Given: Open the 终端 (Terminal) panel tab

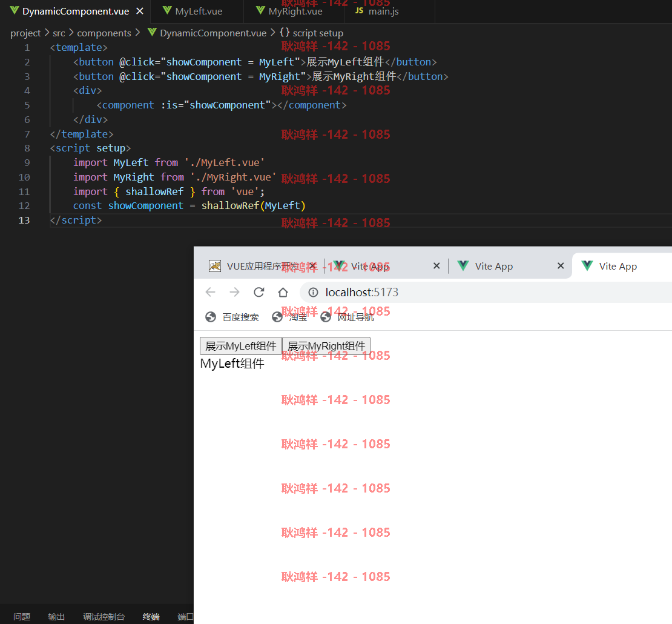Looking at the screenshot, I should tap(151, 617).
